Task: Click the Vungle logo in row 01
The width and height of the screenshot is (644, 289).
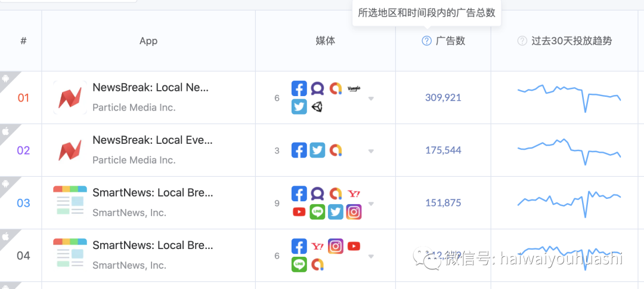Action: click(354, 88)
